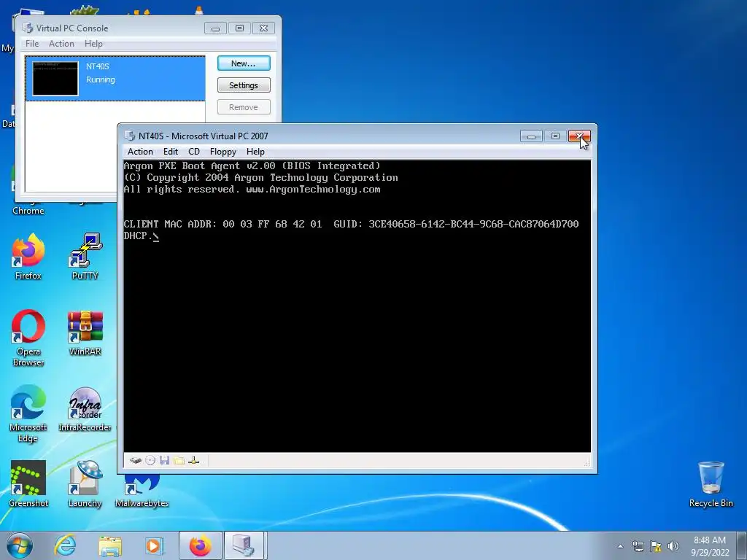
Task: Click the network adapter icon in the NT40S status bar
Action: 194,461
